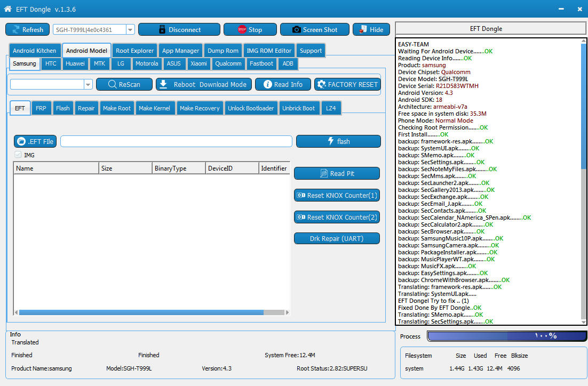The image size is (588, 386).
Task: Open the Flash sub-tab
Action: tap(62, 108)
